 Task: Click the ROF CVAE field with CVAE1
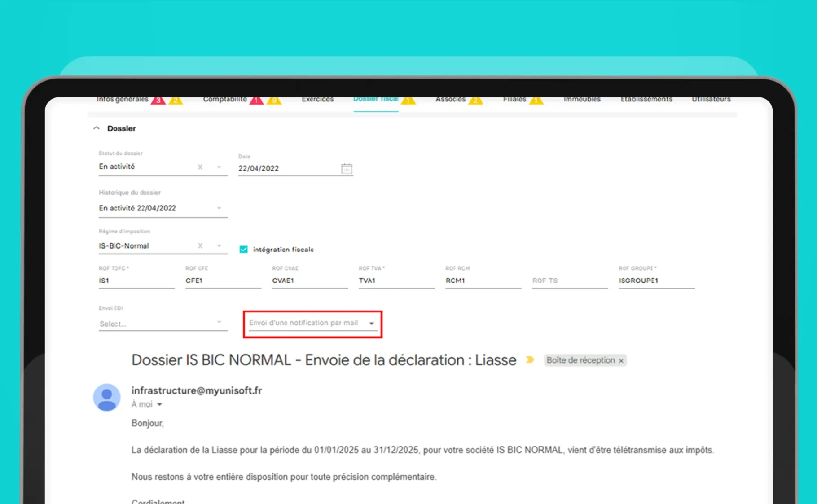point(310,280)
